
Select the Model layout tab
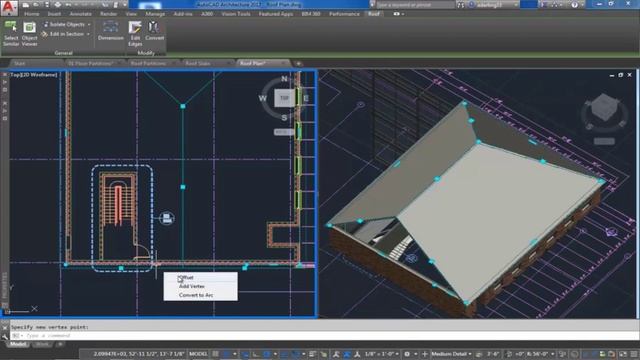point(18,344)
